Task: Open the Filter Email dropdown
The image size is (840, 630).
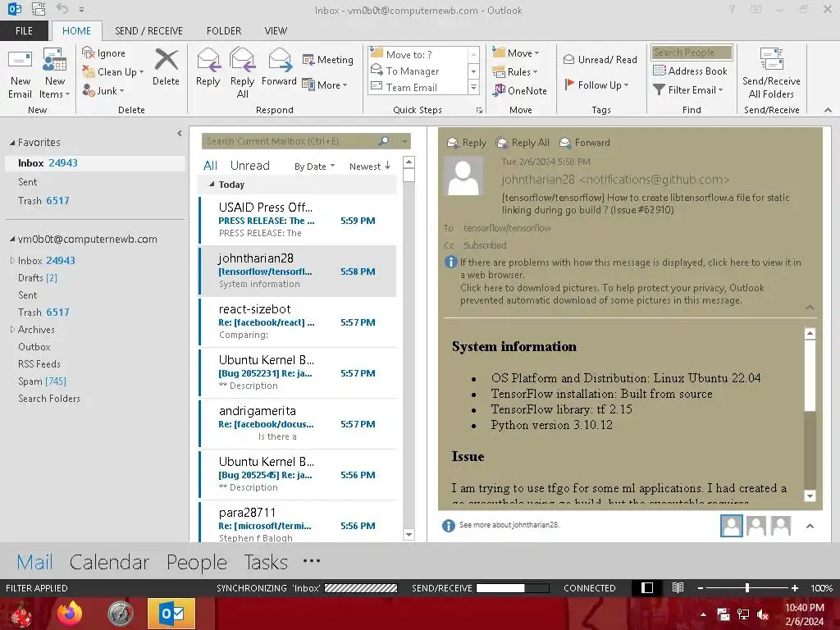Action: click(688, 90)
